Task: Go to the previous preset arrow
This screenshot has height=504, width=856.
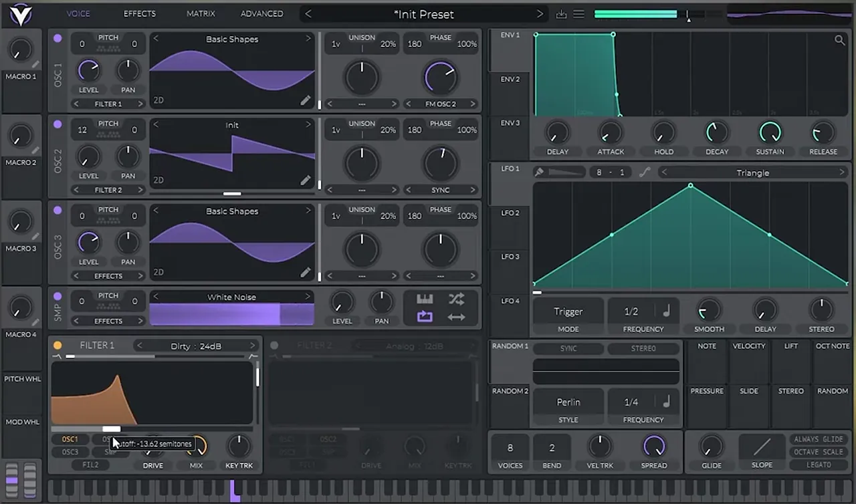Action: 308,14
